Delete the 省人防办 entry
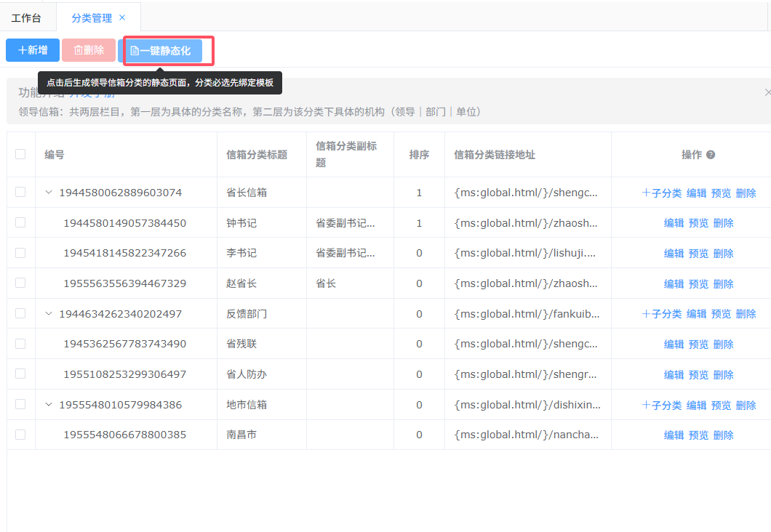Viewport: 771px width, 532px height. pos(723,375)
